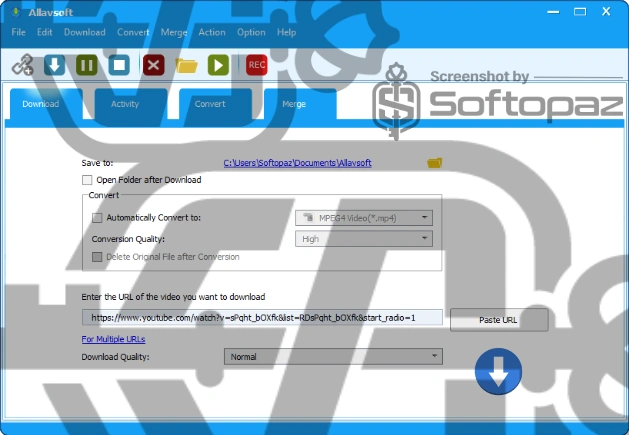629x435 pixels.
Task: Start recording with the red REC icon
Action: 257,65
